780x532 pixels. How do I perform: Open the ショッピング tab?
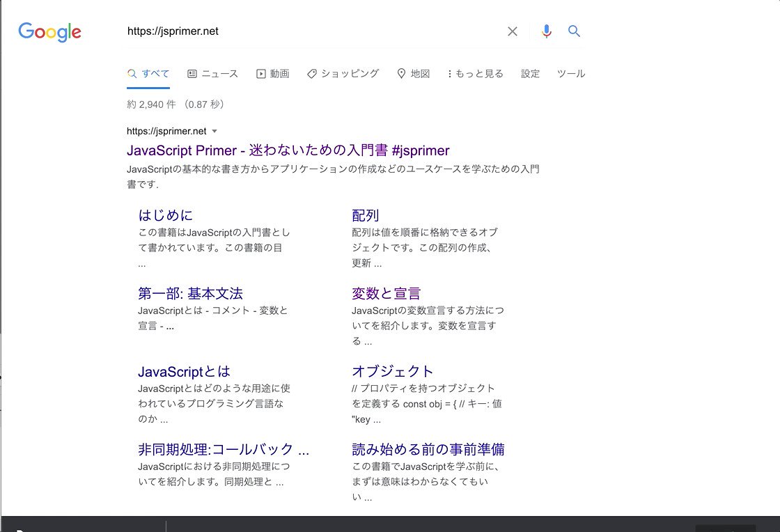pyautogui.click(x=343, y=74)
